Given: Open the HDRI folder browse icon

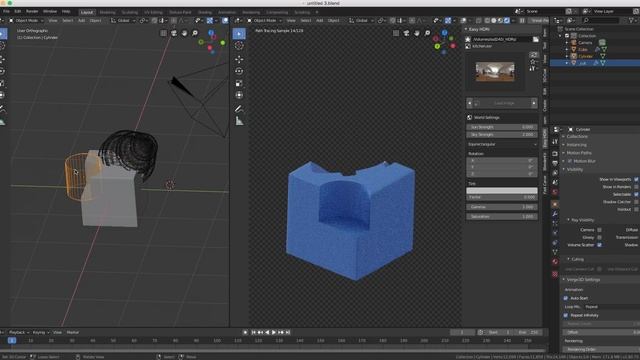Looking at the screenshot, I should tap(536, 39).
